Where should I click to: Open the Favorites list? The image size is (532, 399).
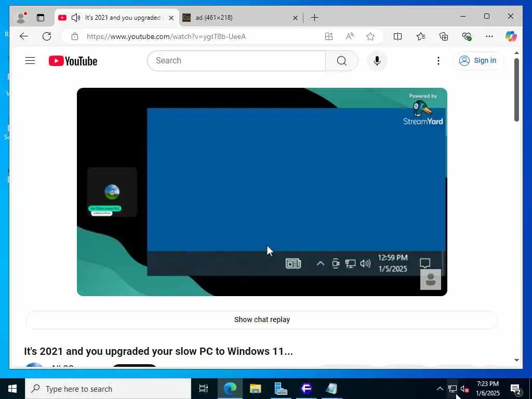(421, 36)
